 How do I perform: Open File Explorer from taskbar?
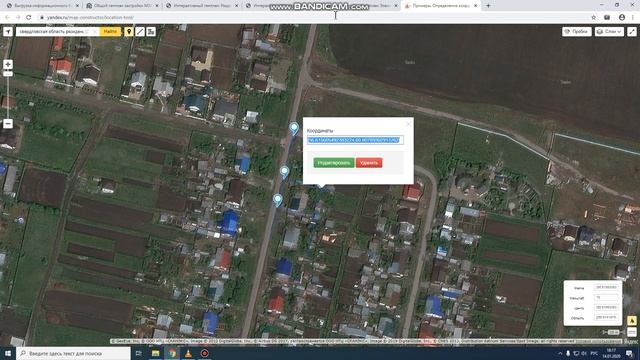tap(156, 353)
